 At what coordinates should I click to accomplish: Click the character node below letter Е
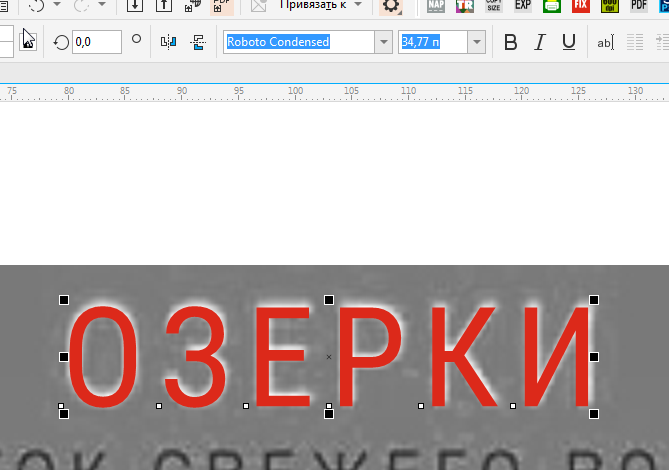246,406
